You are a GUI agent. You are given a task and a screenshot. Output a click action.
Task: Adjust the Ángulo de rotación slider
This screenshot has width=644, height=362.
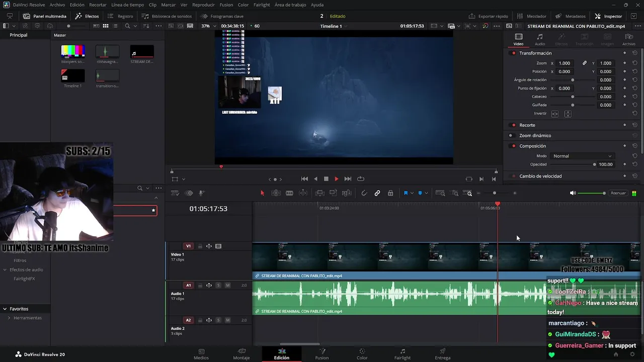[x=572, y=80]
